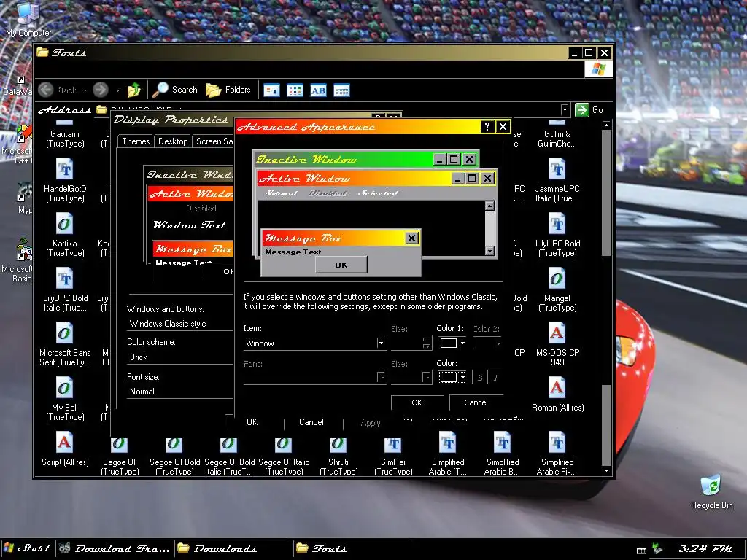Select Roman (All res) font icon
The image size is (747, 560).
[x=557, y=394]
